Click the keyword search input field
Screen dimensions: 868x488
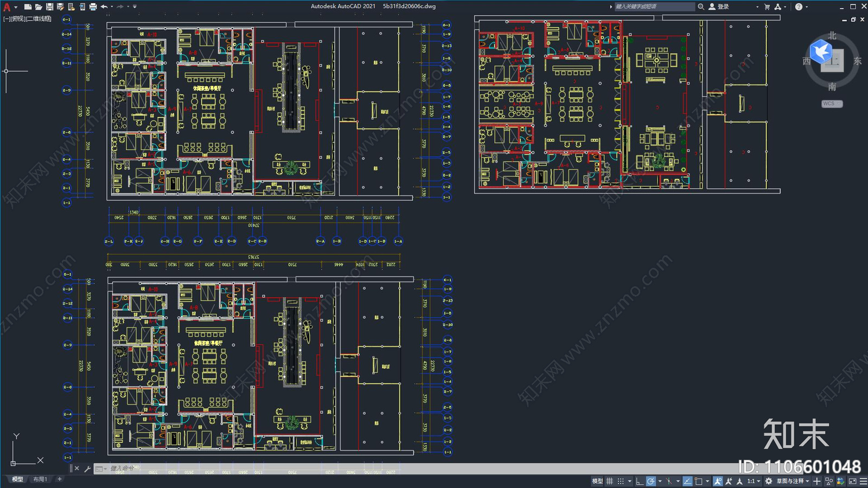654,7
